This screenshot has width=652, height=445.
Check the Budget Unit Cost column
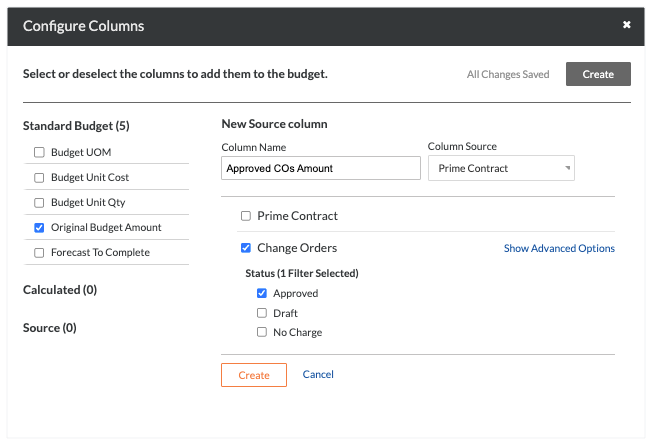(40, 177)
